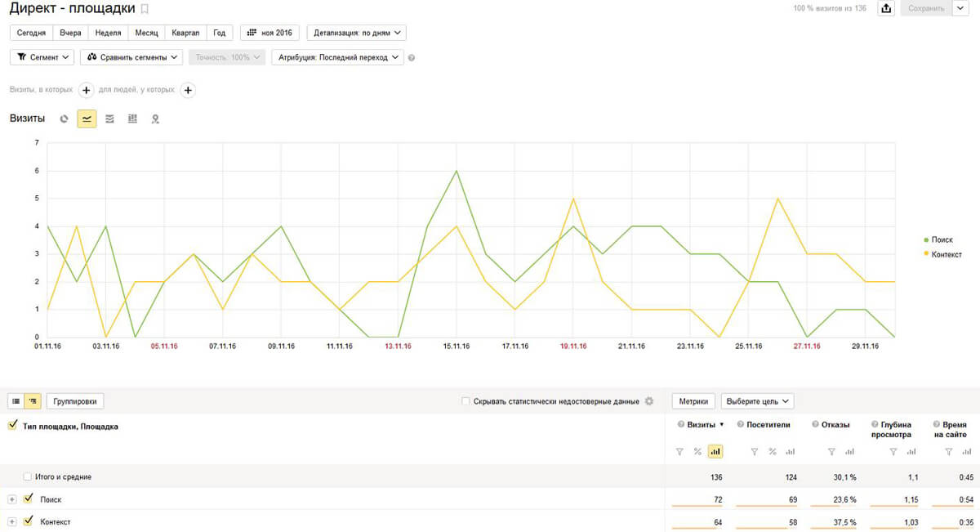This screenshot has width=980, height=532.
Task: Click the Группировки button
Action: [75, 401]
